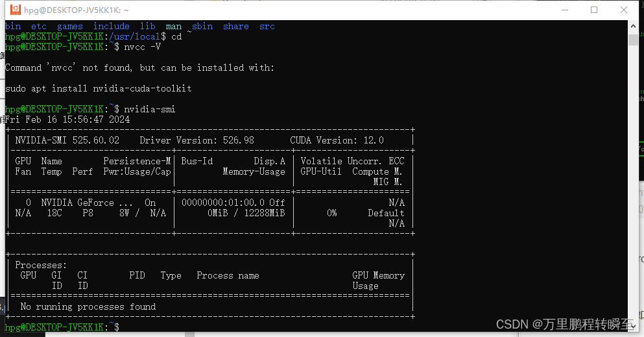Click the 'Default' compute mode value
This screenshot has height=337, width=644.
pos(386,213)
